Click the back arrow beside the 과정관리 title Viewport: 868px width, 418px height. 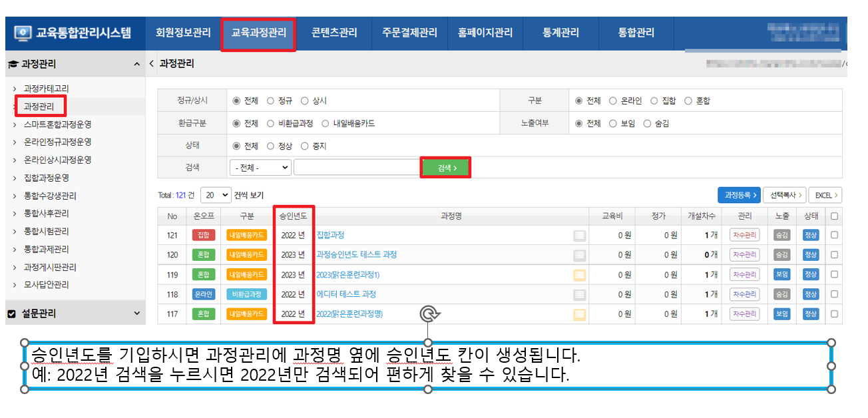[x=151, y=64]
